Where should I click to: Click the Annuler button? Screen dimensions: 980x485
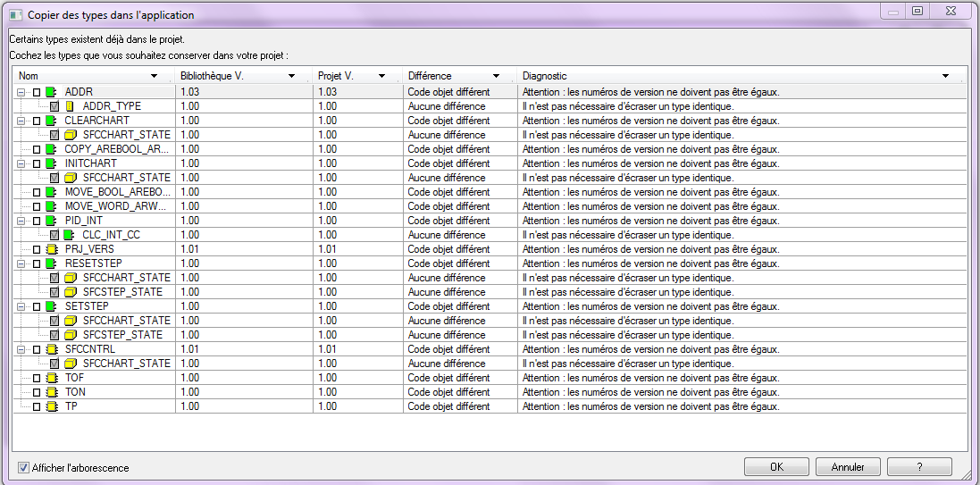tap(847, 467)
